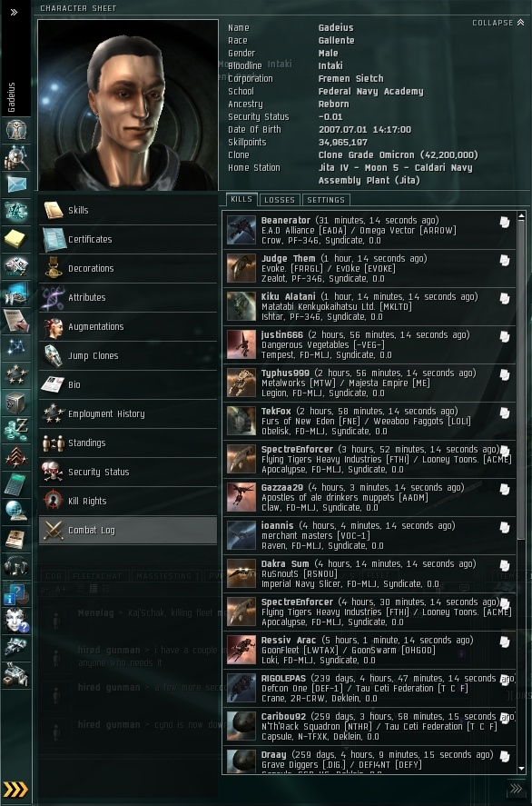Click the Gadeius character portrait
The width and height of the screenshot is (532, 806).
click(128, 105)
